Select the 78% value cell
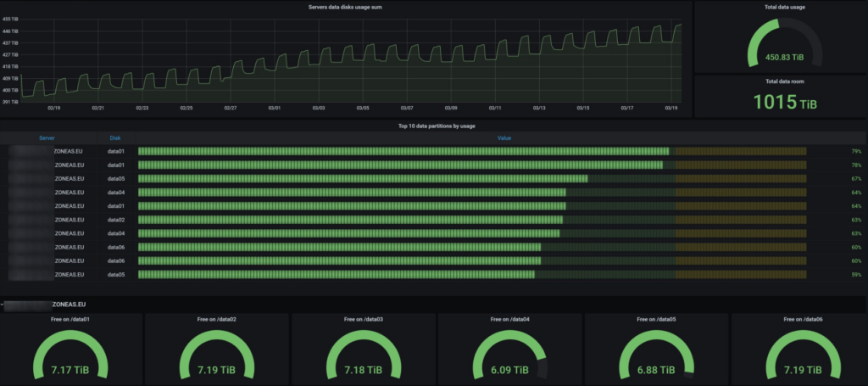The image size is (868, 386). pyautogui.click(x=856, y=165)
